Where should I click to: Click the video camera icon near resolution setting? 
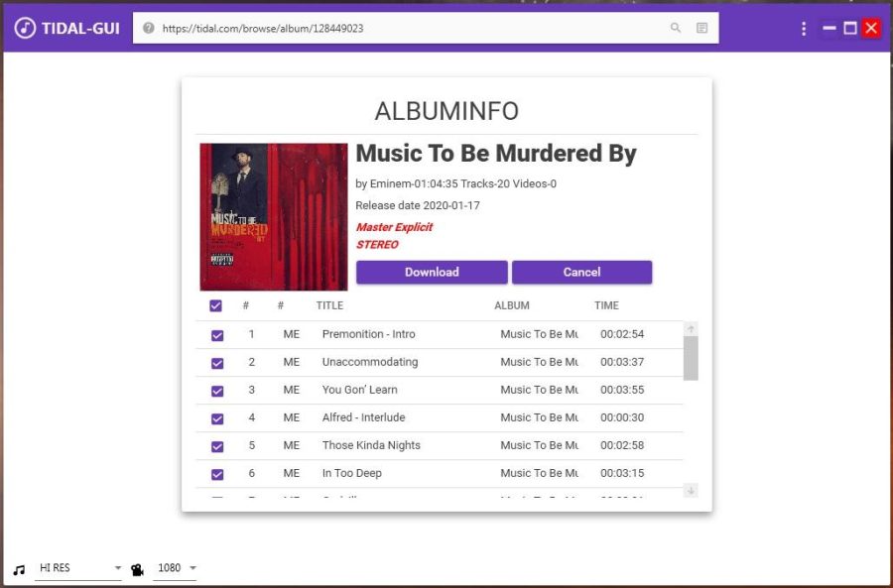click(x=137, y=567)
